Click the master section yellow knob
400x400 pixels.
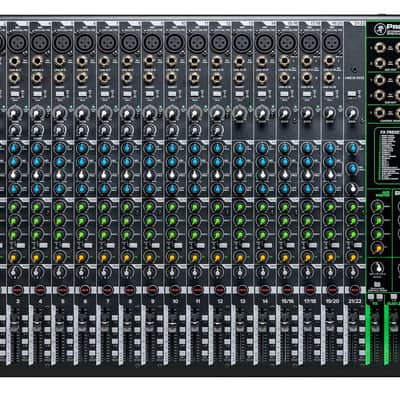[x=377, y=247]
